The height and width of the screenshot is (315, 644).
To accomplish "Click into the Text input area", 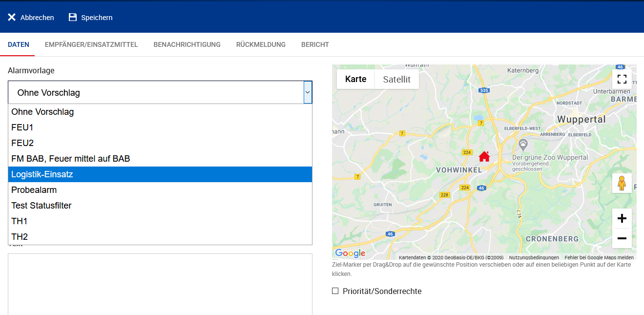I will 160,284.
